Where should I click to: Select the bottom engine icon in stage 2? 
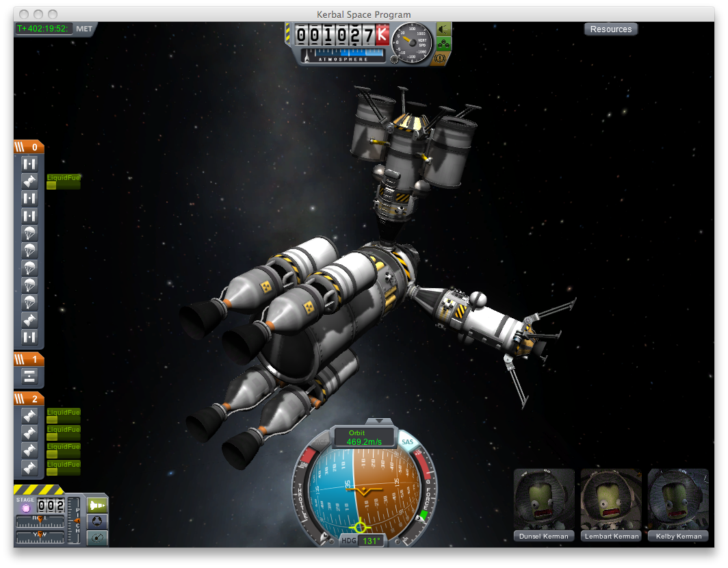pyautogui.click(x=29, y=468)
